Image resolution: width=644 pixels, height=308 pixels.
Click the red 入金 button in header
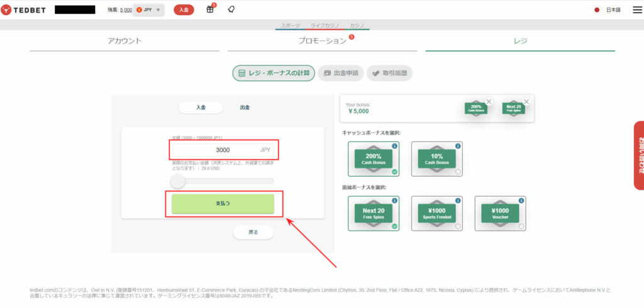(x=184, y=10)
